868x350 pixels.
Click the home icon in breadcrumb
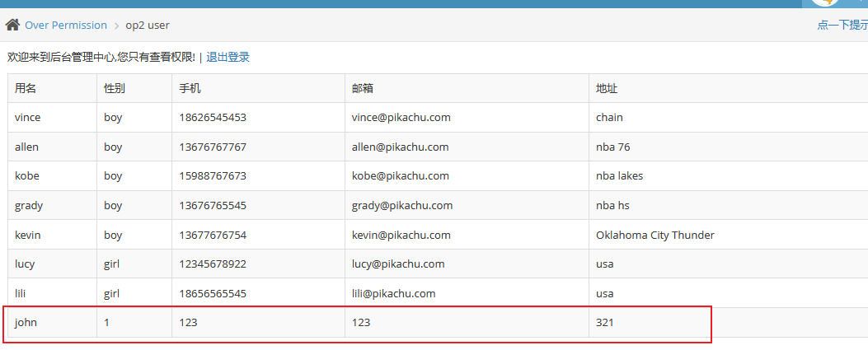(x=12, y=25)
